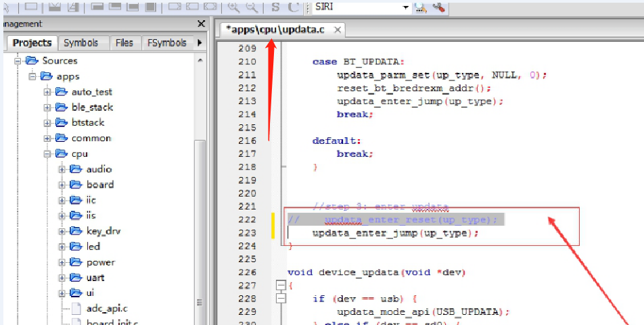Place cursor on 'case BT_UPDATA:' line
644x325 pixels.
(358, 61)
